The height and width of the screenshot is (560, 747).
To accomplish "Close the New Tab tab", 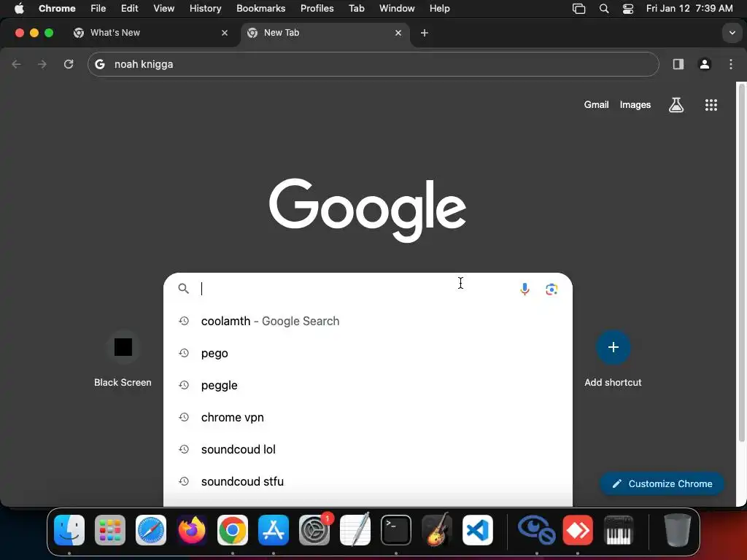I will [x=398, y=33].
